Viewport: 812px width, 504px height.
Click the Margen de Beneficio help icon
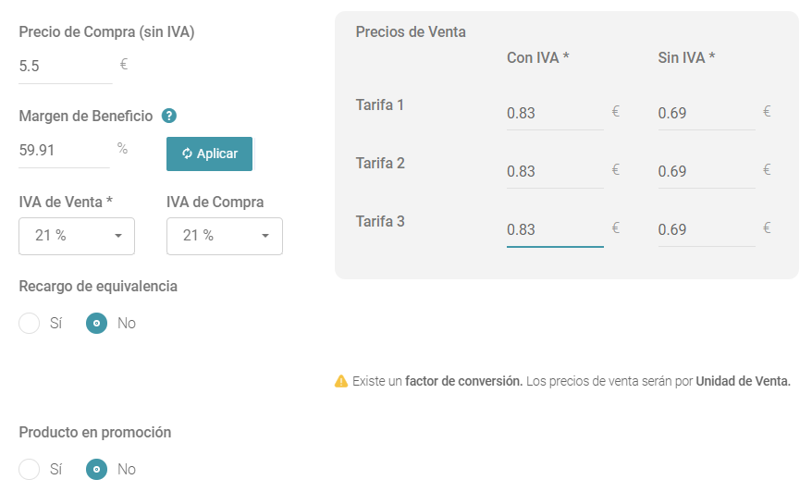tap(169, 116)
